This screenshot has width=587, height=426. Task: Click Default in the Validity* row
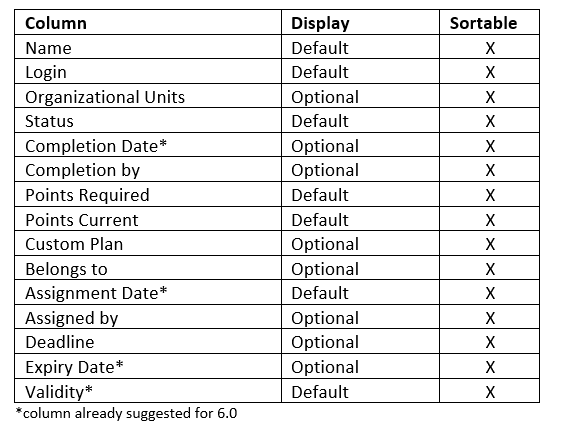(x=320, y=392)
